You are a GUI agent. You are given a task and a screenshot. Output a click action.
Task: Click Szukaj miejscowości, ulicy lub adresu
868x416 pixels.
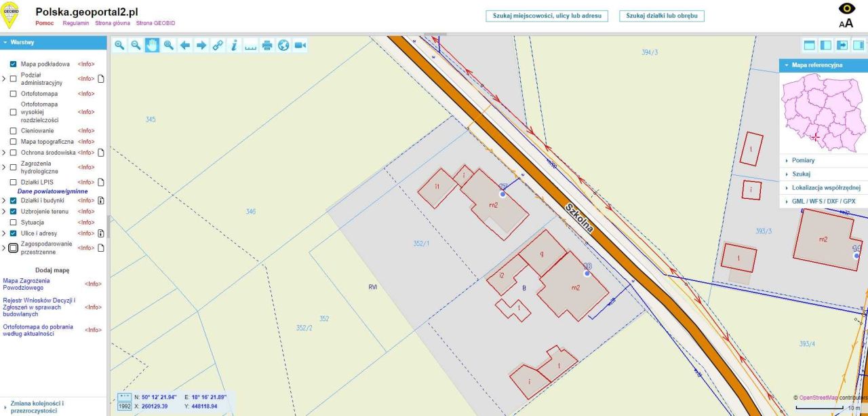point(547,16)
